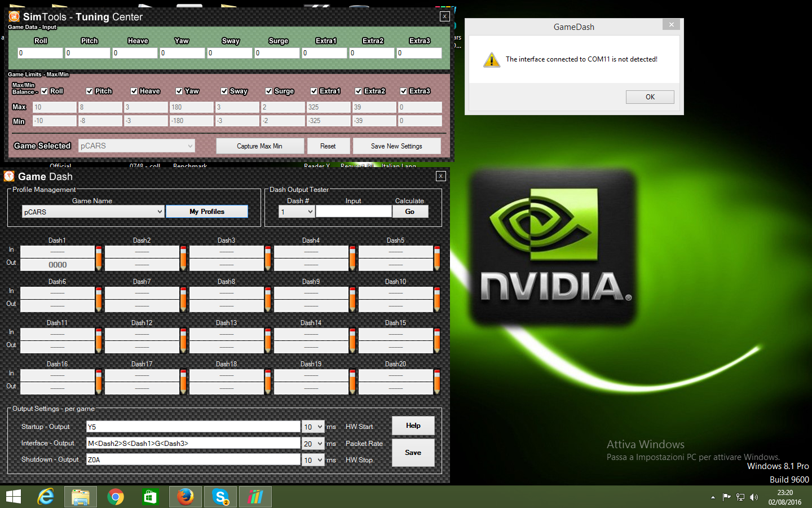Open the Windows Start button
Screen dimensions: 812x508
click(14, 497)
